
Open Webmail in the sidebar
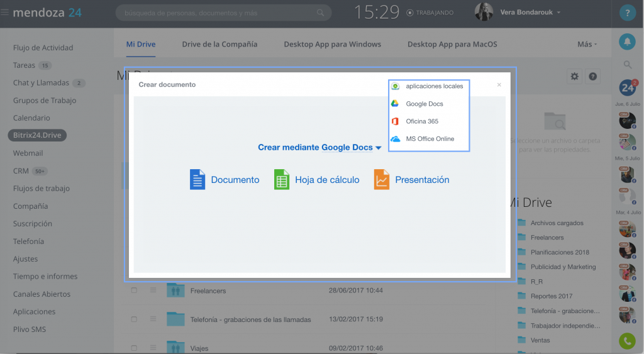pyautogui.click(x=28, y=153)
